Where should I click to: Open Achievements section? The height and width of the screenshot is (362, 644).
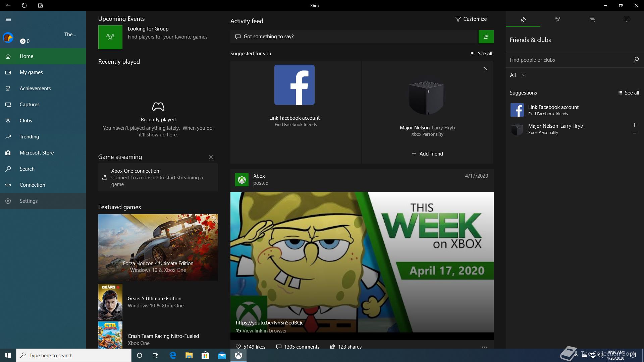click(x=43, y=88)
